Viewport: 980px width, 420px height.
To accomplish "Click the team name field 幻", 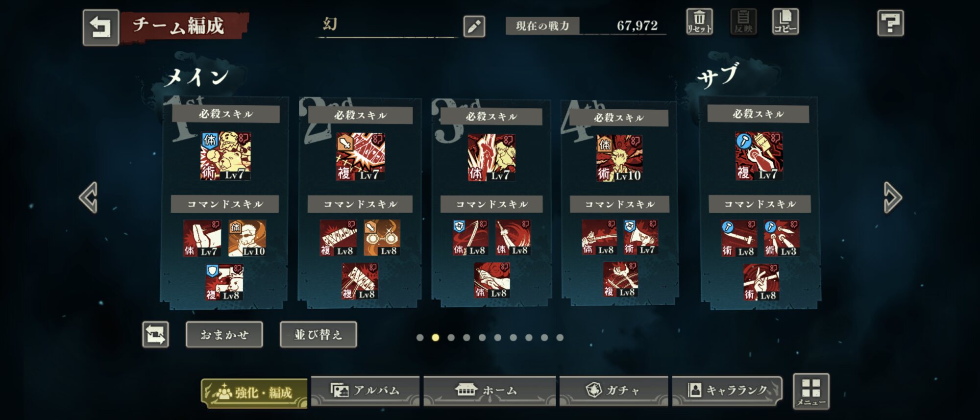I will pyautogui.click(x=387, y=25).
